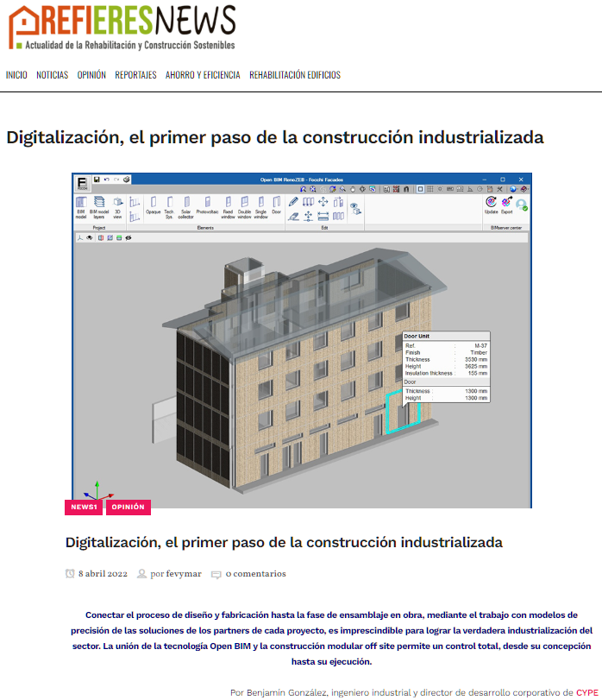This screenshot has height=700, width=602.
Task: Click the print icon in the title bar
Action: 127,180
